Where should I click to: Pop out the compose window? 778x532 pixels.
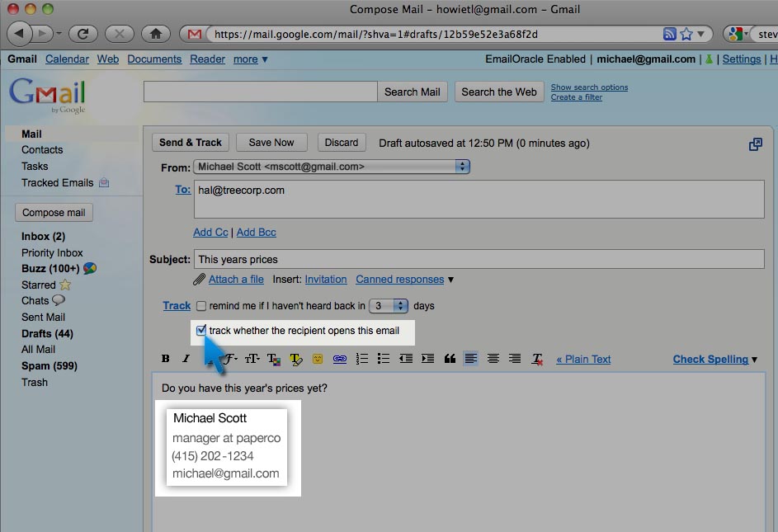coord(755,144)
